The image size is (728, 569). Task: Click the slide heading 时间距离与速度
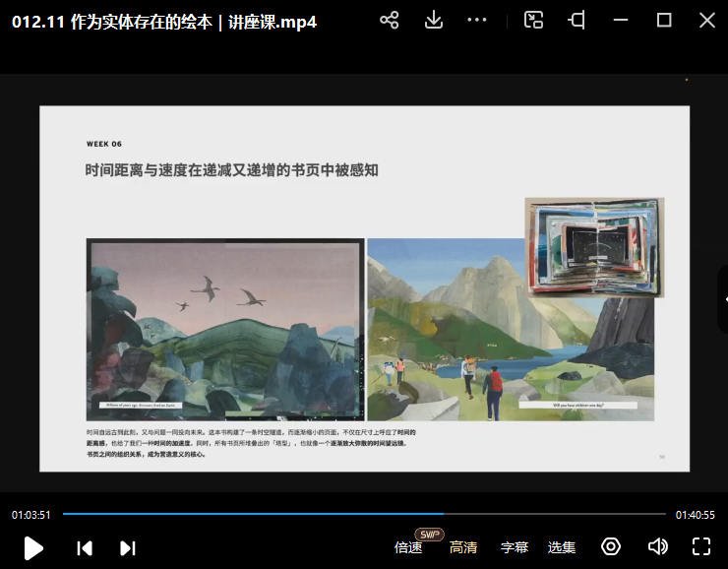point(231,170)
